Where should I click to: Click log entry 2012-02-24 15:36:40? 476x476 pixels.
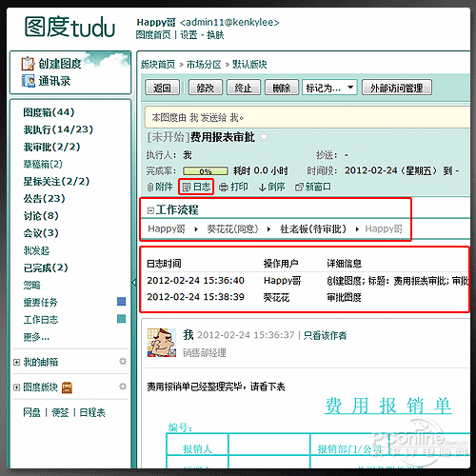pyautogui.click(x=195, y=281)
